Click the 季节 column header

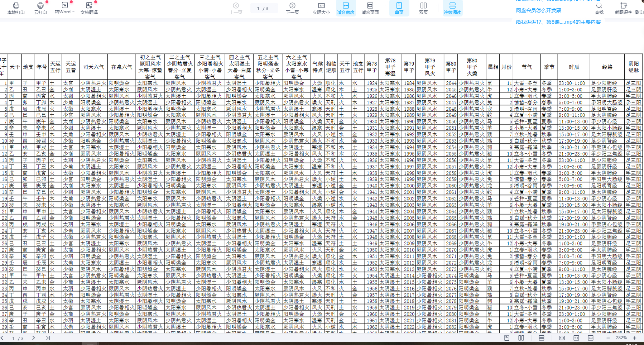[x=549, y=67]
